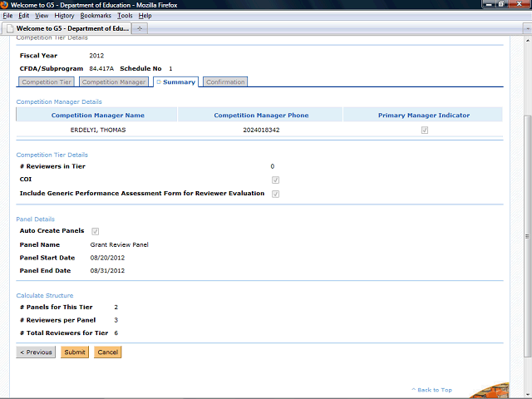Screen dimensions: 532x399
Task: Click the page icon on the browser tab
Action: pyautogui.click(x=10, y=28)
